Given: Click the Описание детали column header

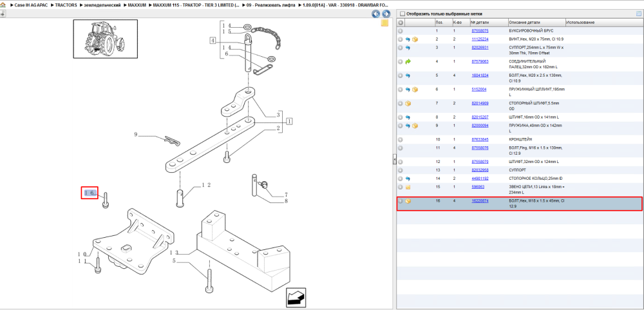Looking at the screenshot, I should (536, 23).
